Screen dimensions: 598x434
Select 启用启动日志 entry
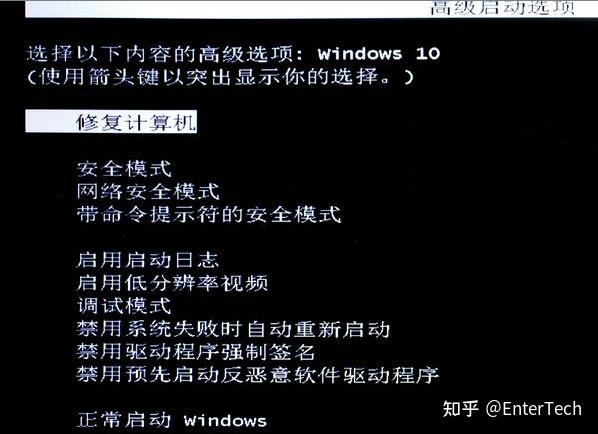click(x=148, y=260)
